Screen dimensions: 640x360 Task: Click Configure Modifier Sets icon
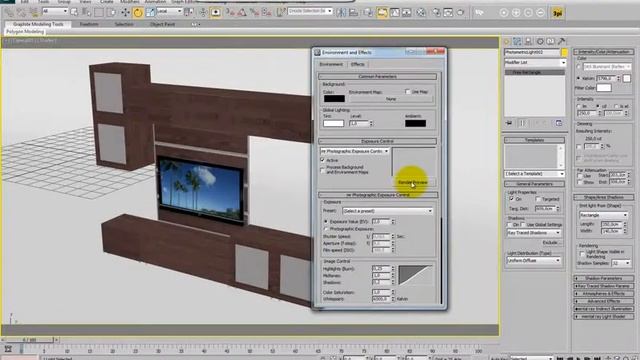point(559,123)
